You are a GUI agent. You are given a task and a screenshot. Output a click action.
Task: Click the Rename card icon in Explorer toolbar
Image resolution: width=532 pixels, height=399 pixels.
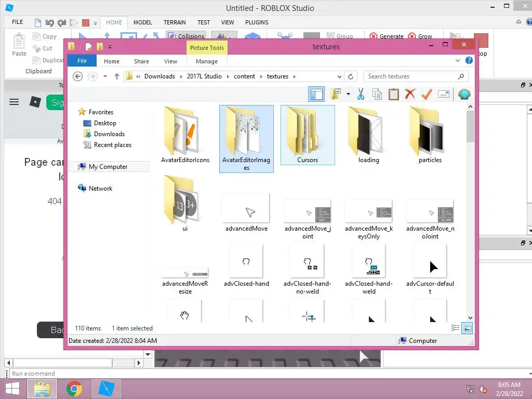[444, 95]
